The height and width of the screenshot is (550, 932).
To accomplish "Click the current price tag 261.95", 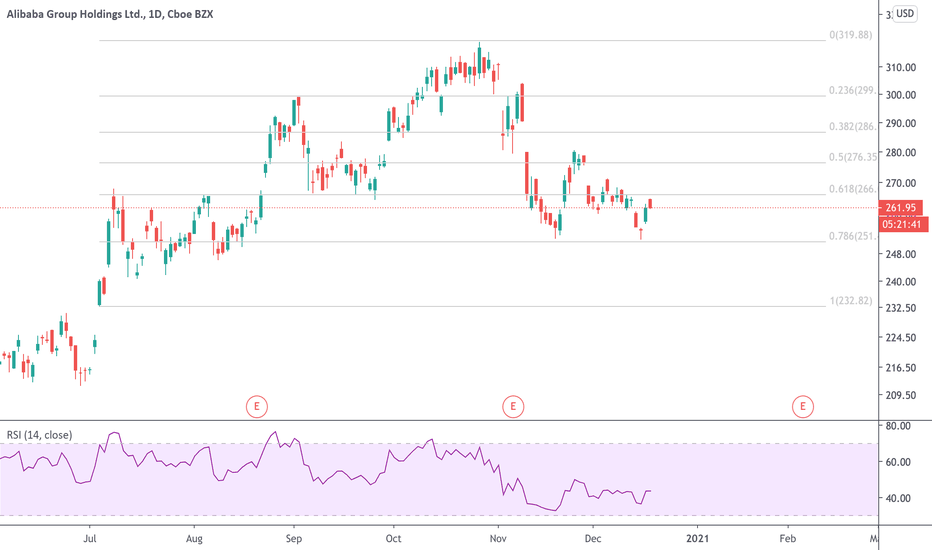I will (900, 208).
